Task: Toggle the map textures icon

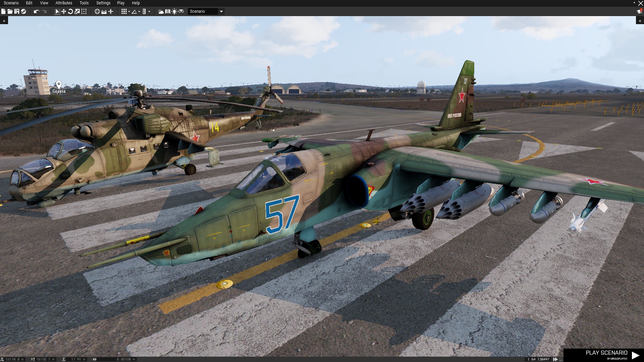Action: (168, 11)
